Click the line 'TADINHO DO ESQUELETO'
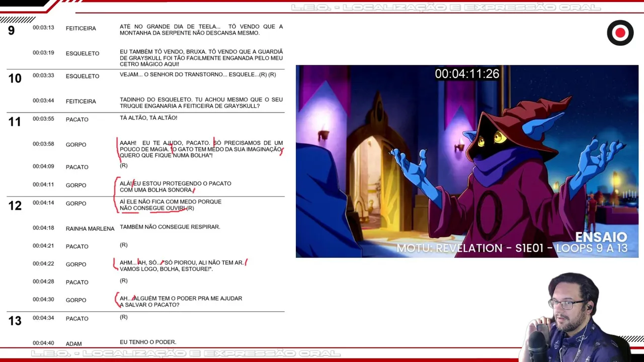This screenshot has width=644, height=362. [201, 103]
